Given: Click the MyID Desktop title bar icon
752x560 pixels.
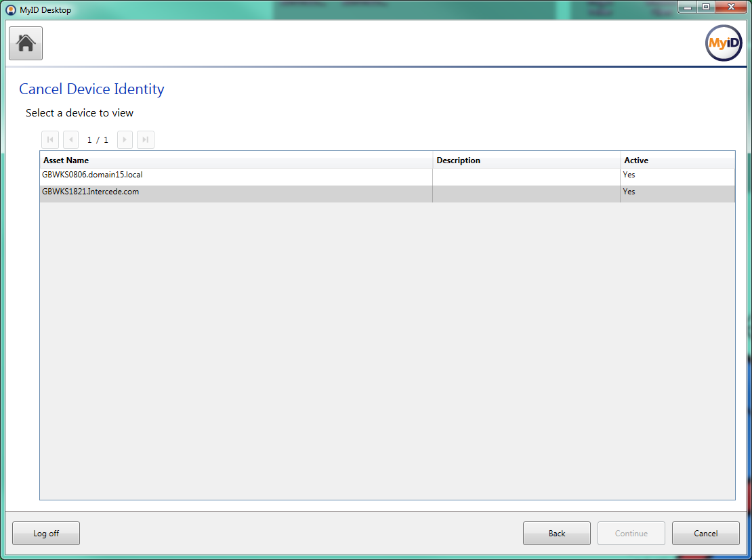Looking at the screenshot, I should coord(11,10).
